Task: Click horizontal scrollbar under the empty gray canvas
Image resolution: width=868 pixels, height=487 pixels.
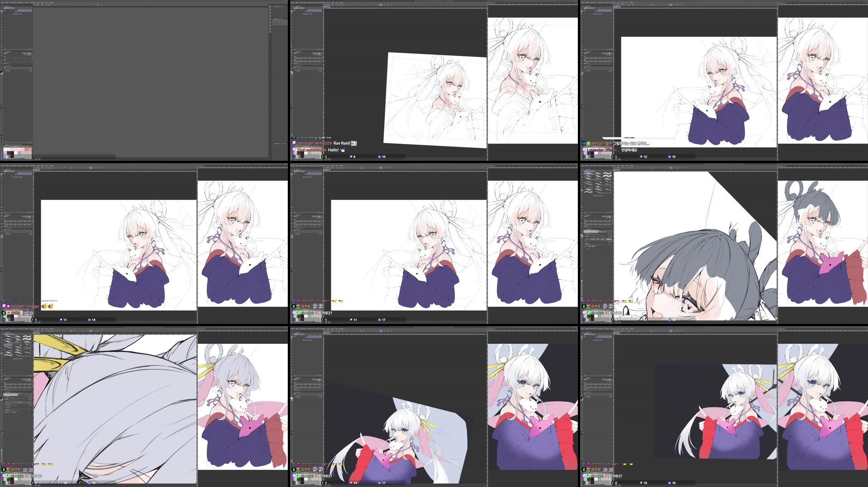Action: [75, 157]
